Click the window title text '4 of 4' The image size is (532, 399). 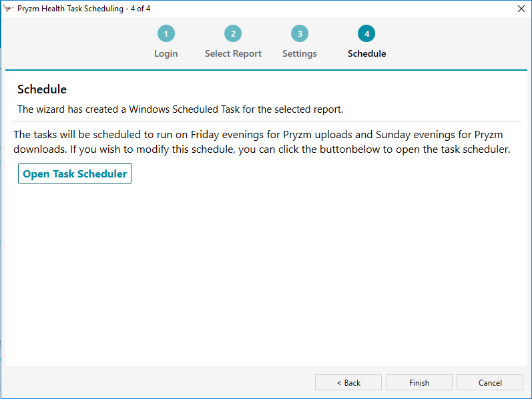click(140, 9)
